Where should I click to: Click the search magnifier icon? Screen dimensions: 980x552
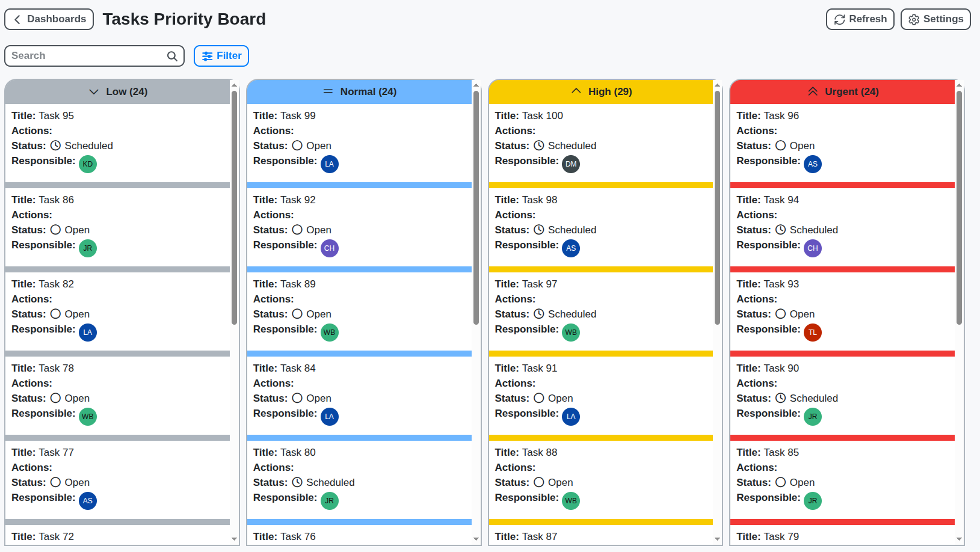[x=173, y=55]
